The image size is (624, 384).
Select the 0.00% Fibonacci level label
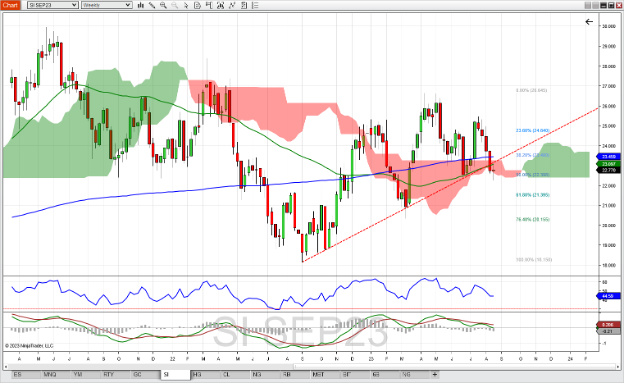tap(531, 90)
